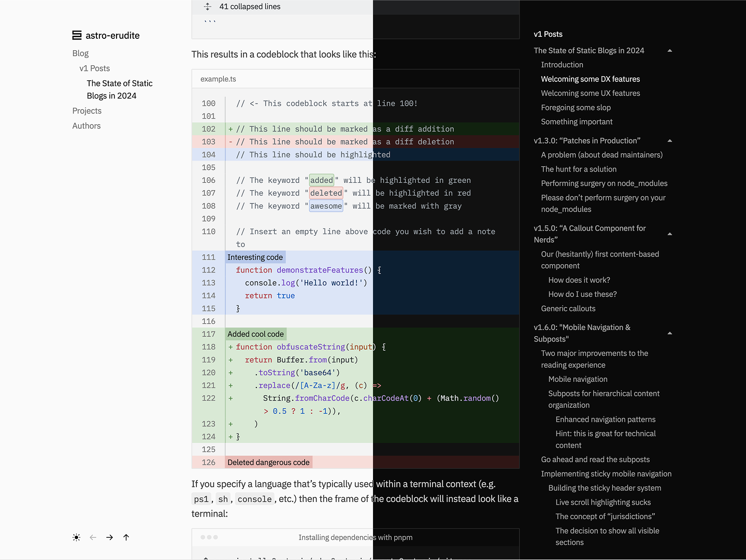The height and width of the screenshot is (560, 746).
Task: Jump to 'Generic callouts' section
Action: (x=568, y=309)
